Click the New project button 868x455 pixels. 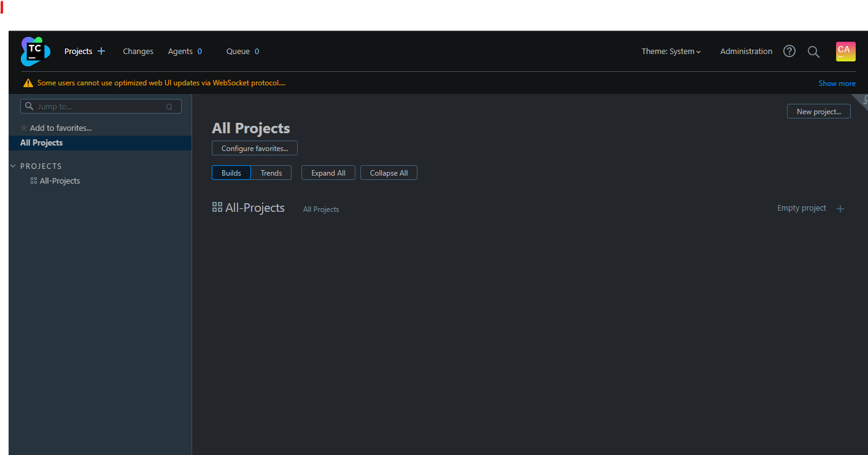[818, 111]
